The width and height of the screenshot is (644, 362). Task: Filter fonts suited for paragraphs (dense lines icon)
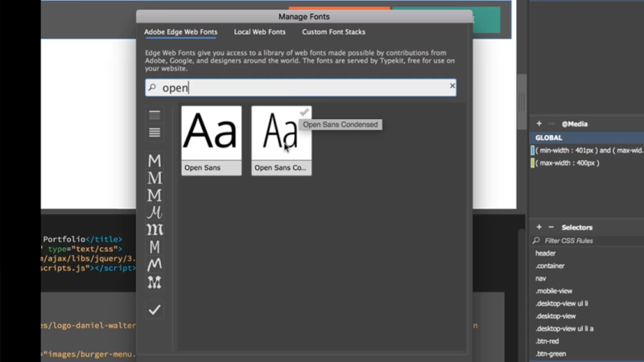[155, 133]
